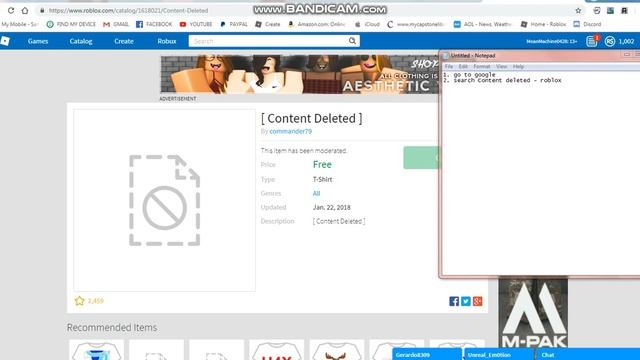Open Notepad Edit menu

tap(463, 67)
